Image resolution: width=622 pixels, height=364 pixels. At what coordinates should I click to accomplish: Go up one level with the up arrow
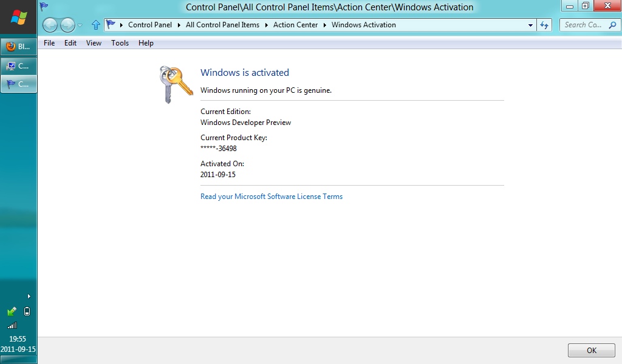95,25
